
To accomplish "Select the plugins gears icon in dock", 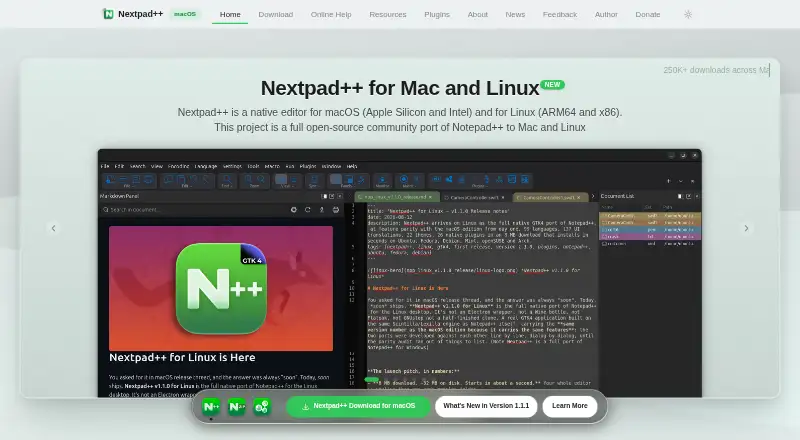I will click(x=262, y=407).
